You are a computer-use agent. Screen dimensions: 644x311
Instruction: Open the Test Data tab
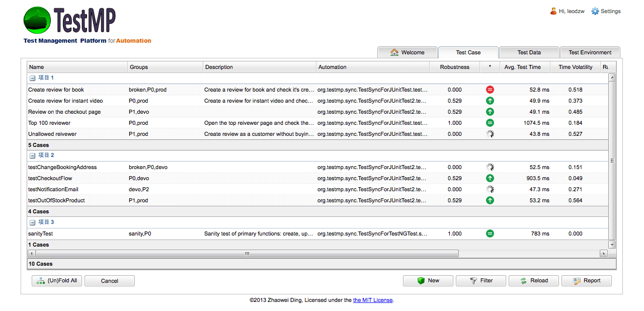[529, 52]
